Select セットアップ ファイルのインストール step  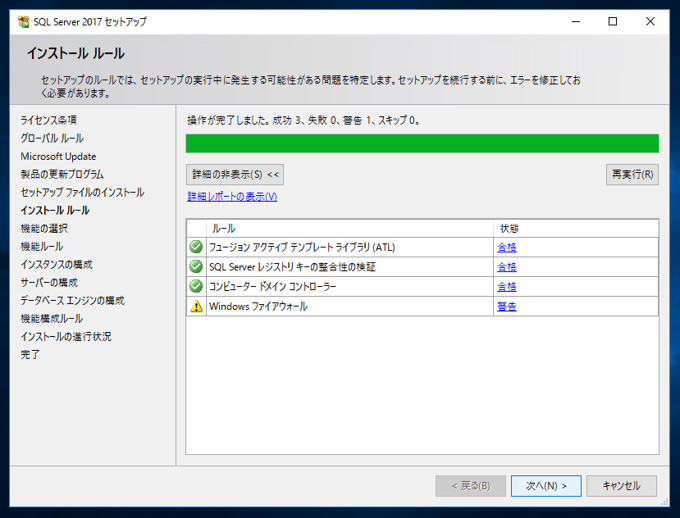82,192
